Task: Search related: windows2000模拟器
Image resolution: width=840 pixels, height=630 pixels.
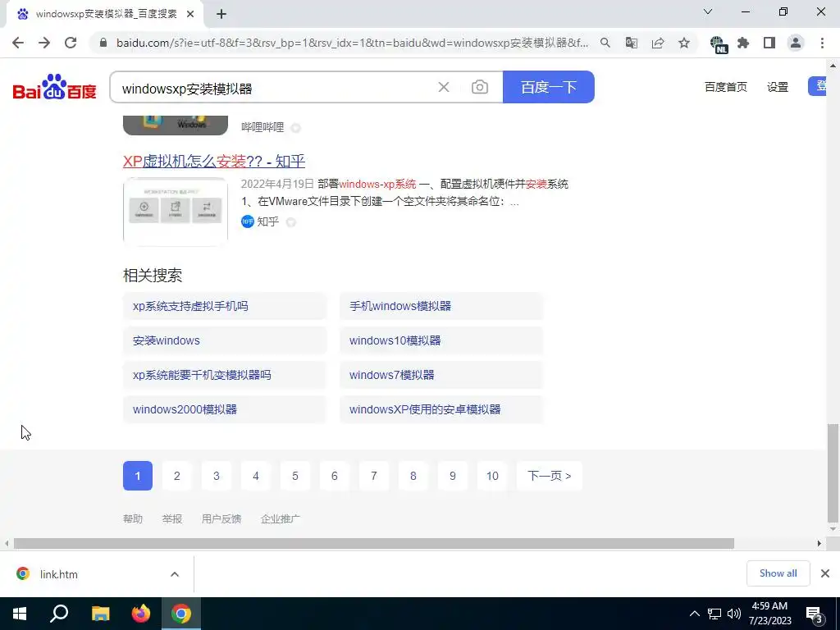Action: [x=225, y=409]
